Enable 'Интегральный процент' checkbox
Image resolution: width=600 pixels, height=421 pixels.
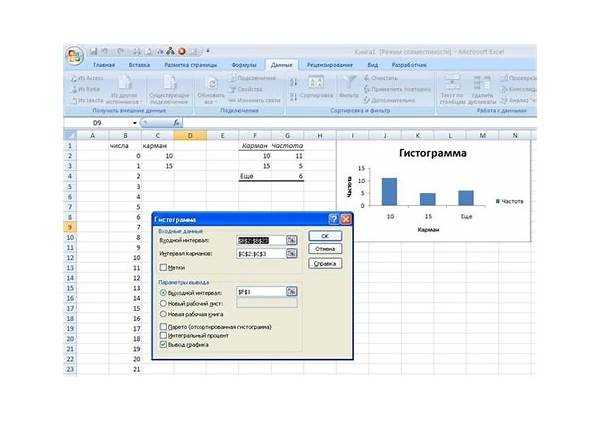[163, 336]
